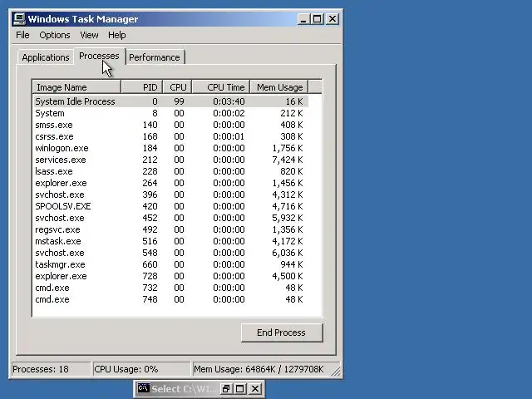Open the View menu
The width and height of the screenshot is (532, 399).
click(x=89, y=35)
